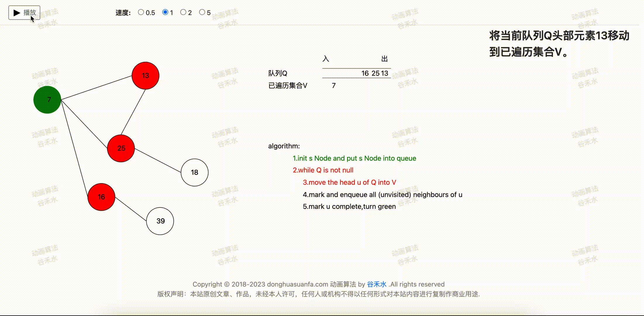
Task: Select speed 1 radio button
Action: coord(165,12)
